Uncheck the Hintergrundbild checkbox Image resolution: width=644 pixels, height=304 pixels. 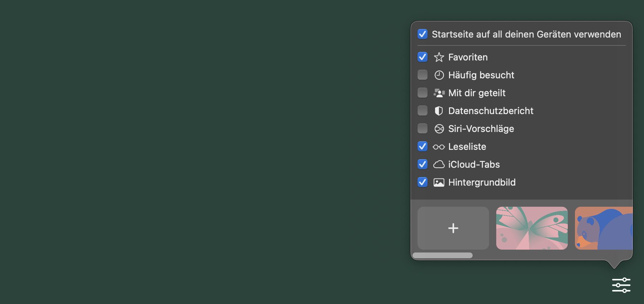423,182
